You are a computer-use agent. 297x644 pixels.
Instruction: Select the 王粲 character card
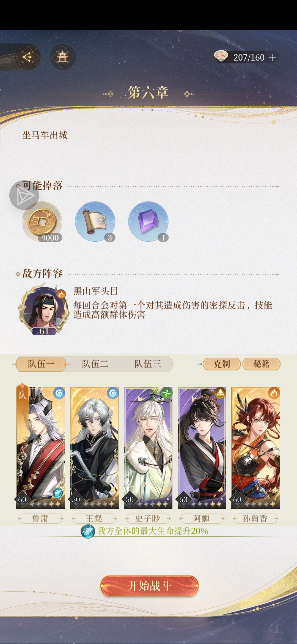click(x=94, y=448)
